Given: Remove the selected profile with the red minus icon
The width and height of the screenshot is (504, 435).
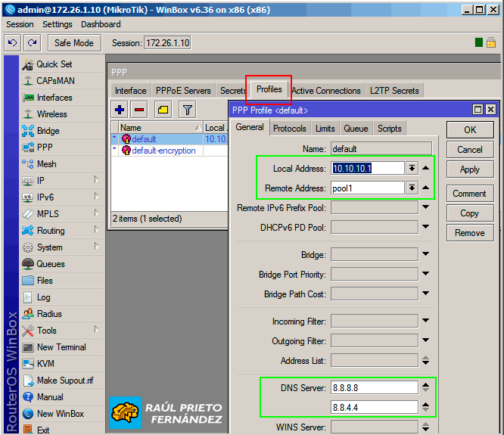Looking at the screenshot, I should (139, 110).
